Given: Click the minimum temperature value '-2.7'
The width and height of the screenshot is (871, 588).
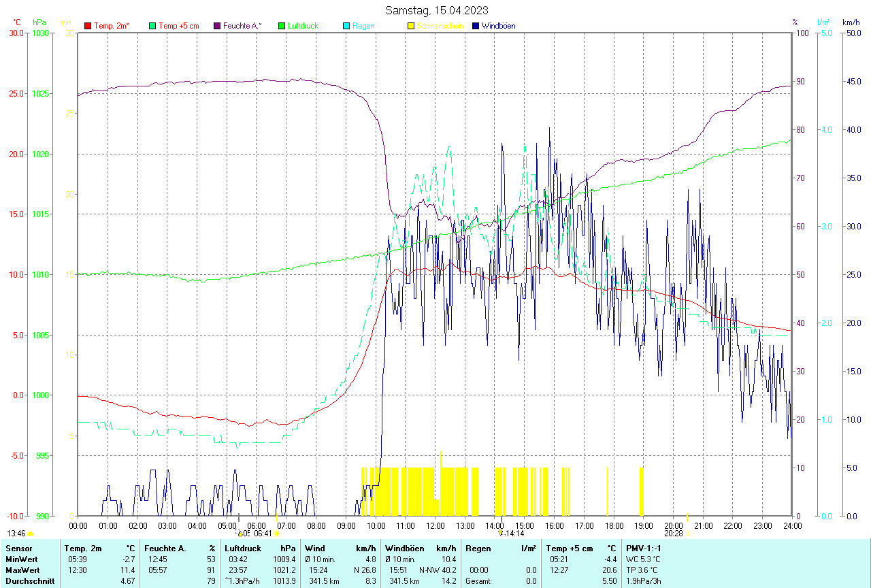Looking at the screenshot, I should pos(128,559).
